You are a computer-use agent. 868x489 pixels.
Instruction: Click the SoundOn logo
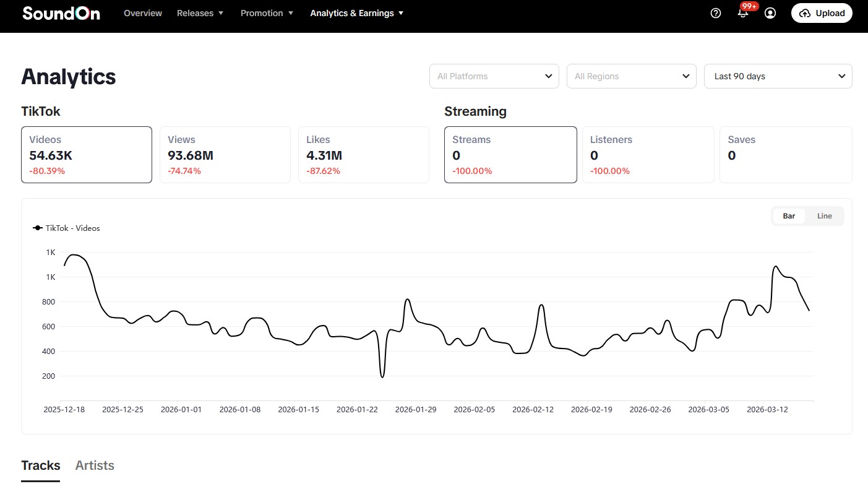pyautogui.click(x=61, y=13)
